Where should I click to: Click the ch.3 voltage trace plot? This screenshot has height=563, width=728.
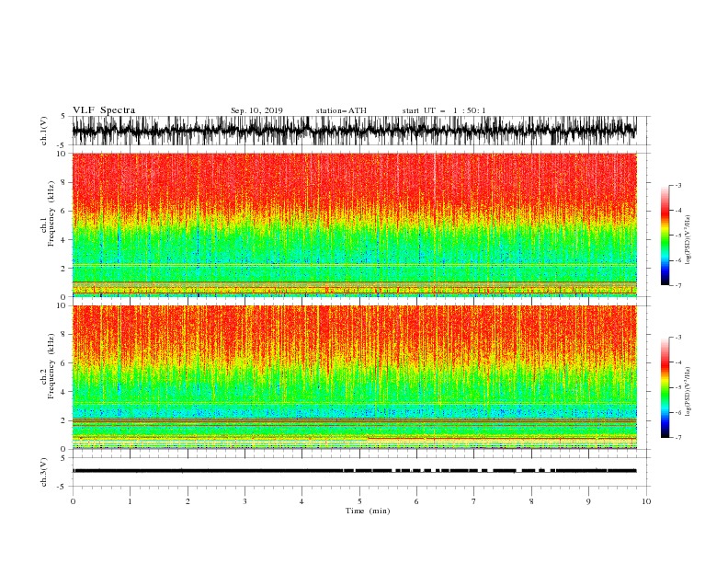[x=354, y=472]
